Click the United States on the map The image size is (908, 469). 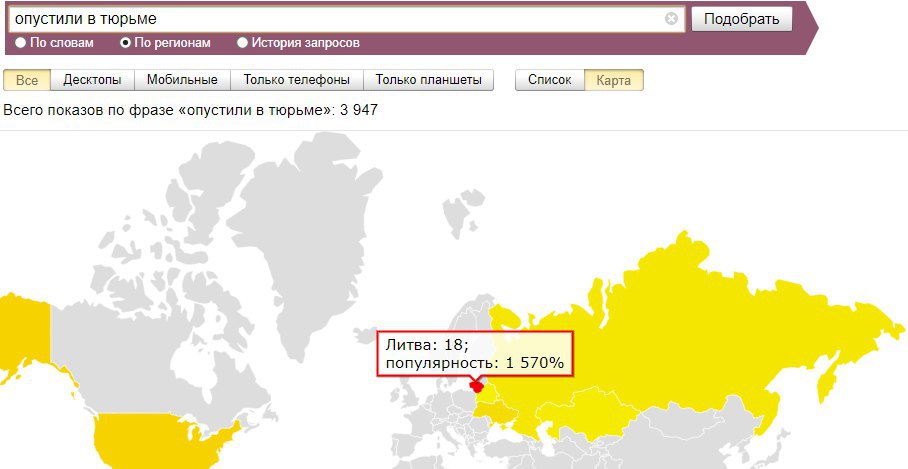pyautogui.click(x=156, y=443)
